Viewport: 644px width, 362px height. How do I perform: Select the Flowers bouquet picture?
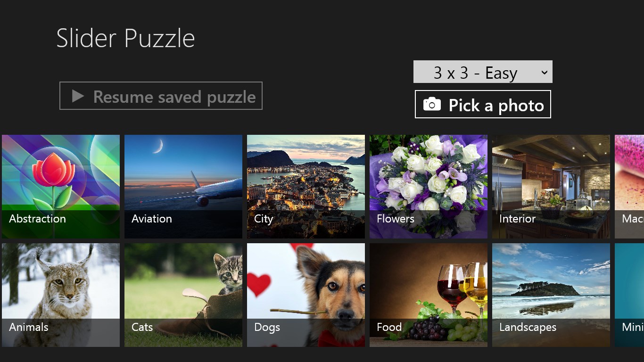pos(428,186)
